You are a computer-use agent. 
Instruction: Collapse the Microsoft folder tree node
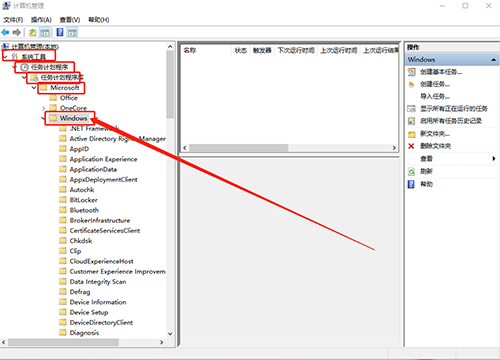pos(34,88)
